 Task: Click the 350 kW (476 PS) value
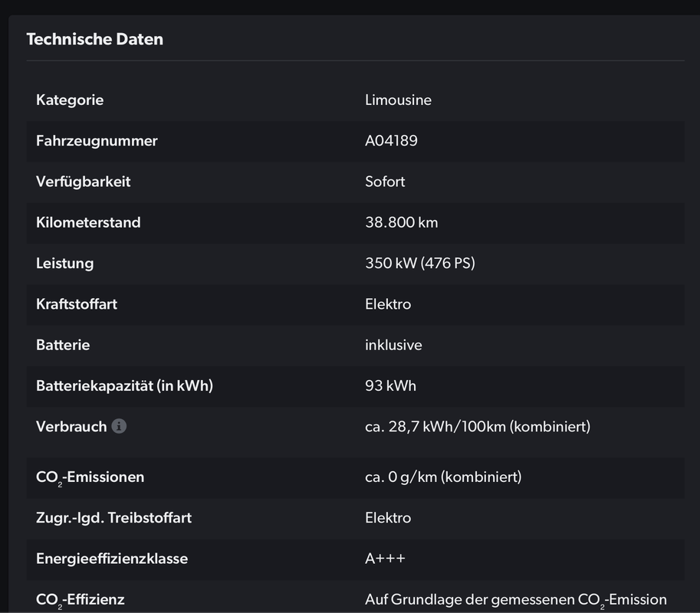[x=420, y=264]
